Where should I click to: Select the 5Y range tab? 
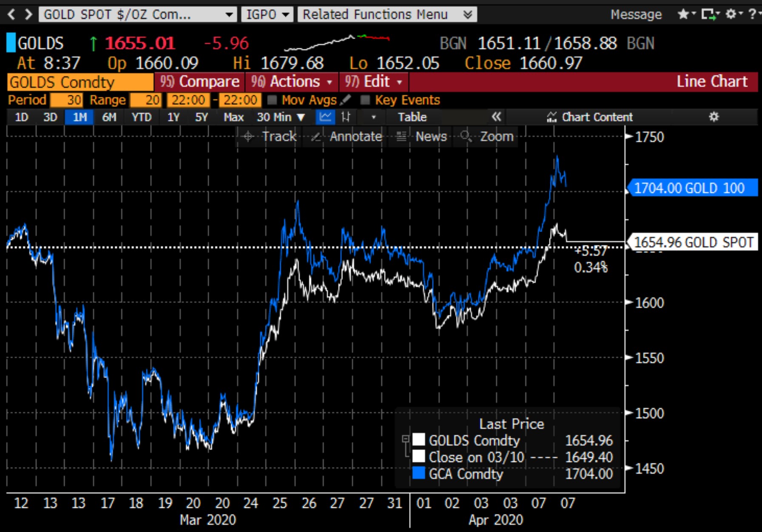pos(202,117)
